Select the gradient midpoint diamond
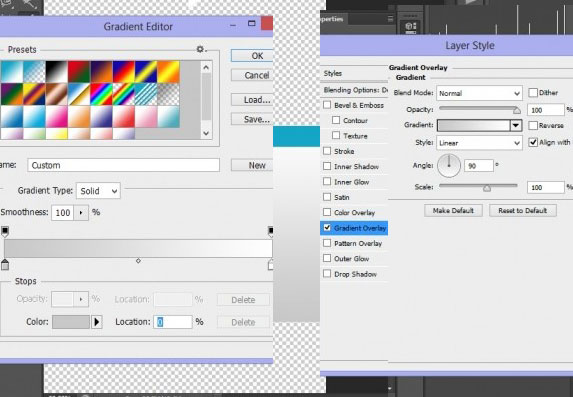 (138, 261)
